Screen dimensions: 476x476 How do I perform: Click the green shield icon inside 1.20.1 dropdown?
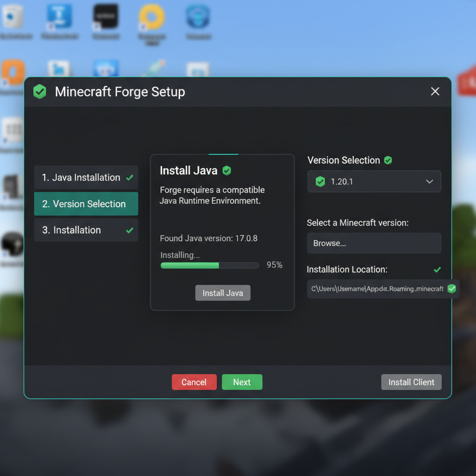pyautogui.click(x=320, y=182)
